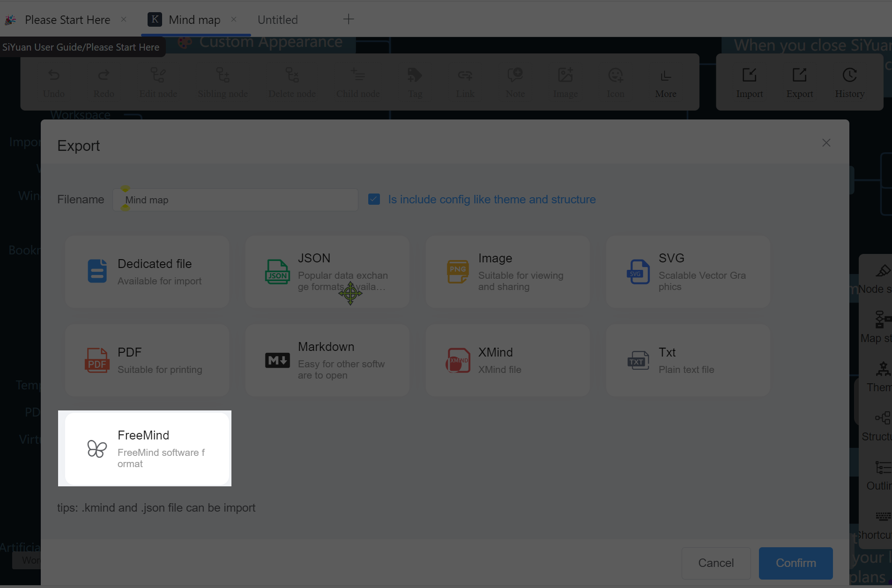Close the Please Start Here tab
This screenshot has height=588, width=892.
click(x=124, y=19)
